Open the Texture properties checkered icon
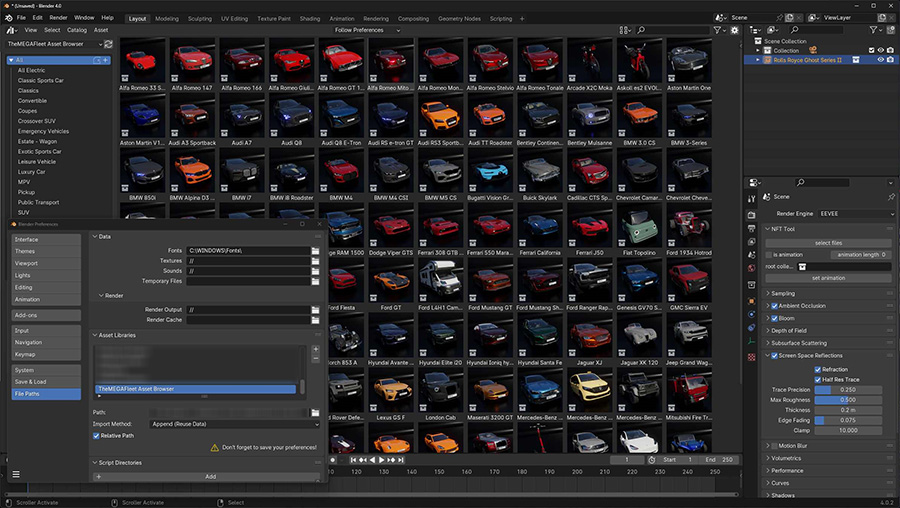 (751, 357)
